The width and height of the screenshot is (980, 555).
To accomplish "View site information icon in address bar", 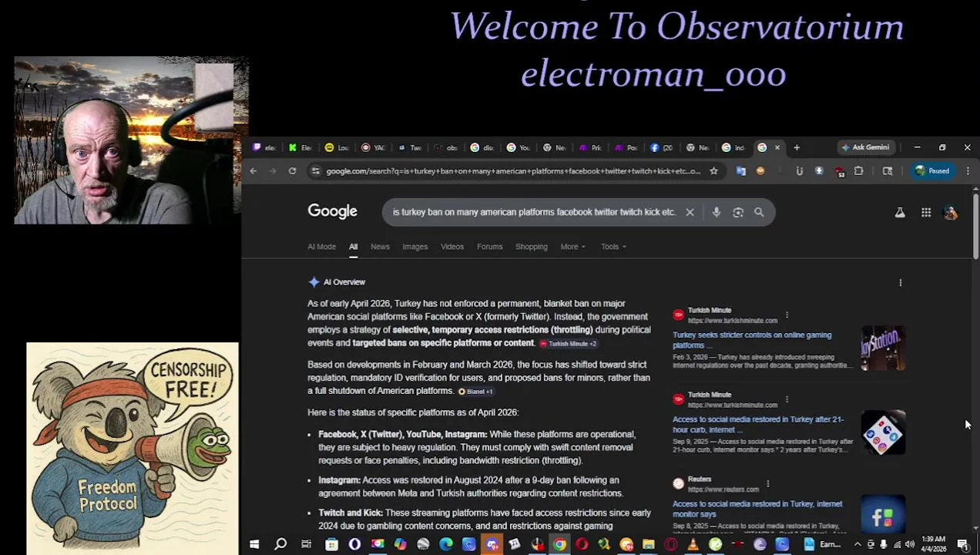I will click(315, 171).
